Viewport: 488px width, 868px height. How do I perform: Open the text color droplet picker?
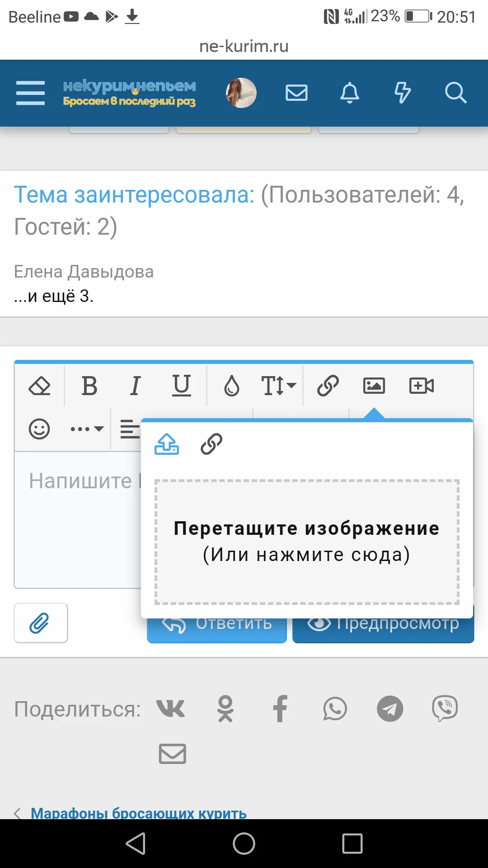pyautogui.click(x=232, y=386)
